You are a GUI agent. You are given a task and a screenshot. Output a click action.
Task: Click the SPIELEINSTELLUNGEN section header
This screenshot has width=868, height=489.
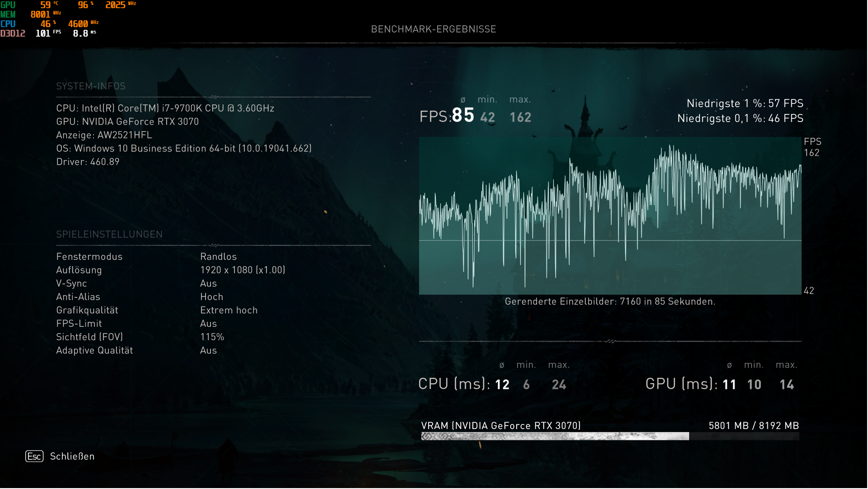click(109, 235)
